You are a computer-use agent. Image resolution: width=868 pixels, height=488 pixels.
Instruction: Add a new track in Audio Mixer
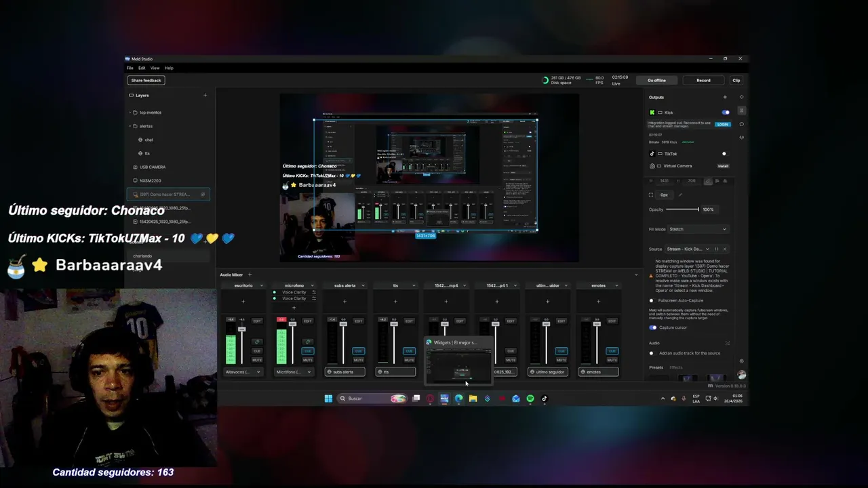[250, 274]
